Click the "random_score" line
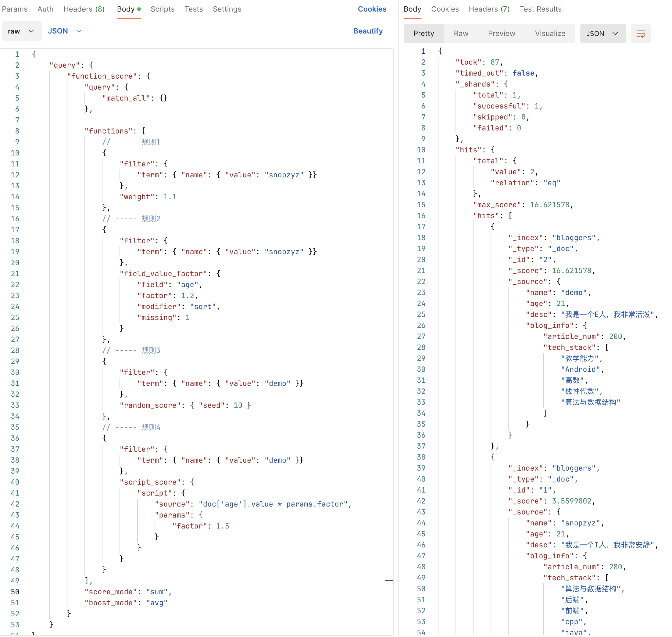The width and height of the screenshot is (672, 637). pos(185,405)
